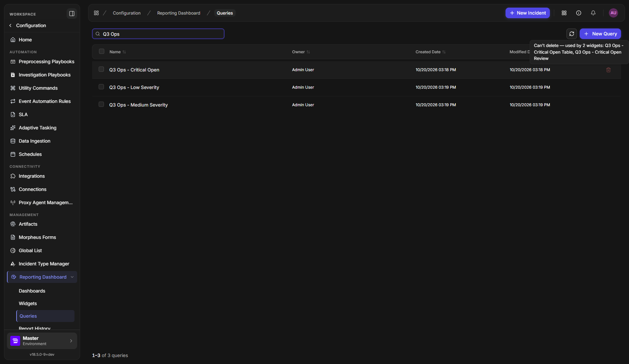Open Widgets submenu item

pos(28,303)
